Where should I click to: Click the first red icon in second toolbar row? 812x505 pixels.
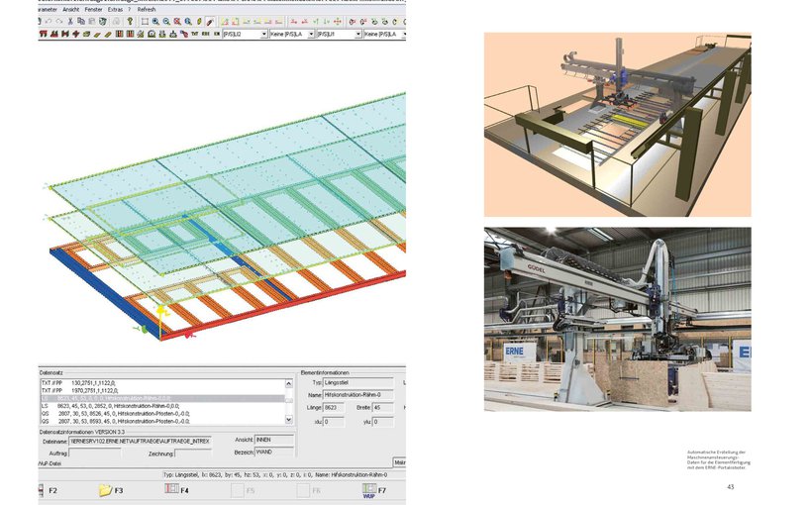pos(43,34)
